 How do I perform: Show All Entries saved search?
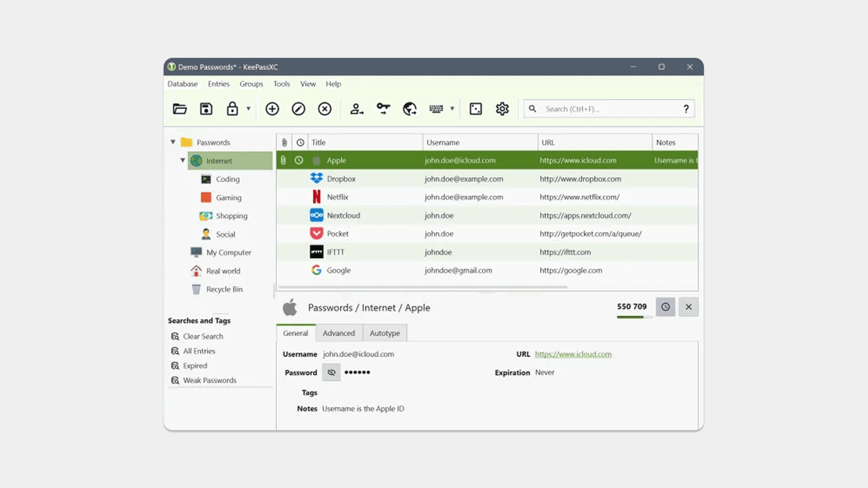(199, 351)
